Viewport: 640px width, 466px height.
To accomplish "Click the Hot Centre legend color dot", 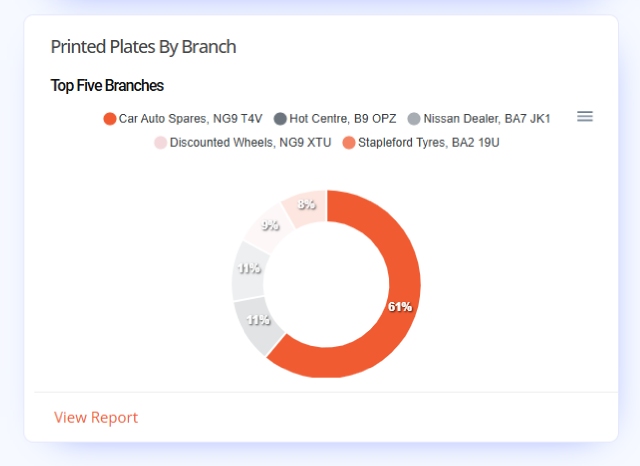I will pyautogui.click(x=280, y=119).
